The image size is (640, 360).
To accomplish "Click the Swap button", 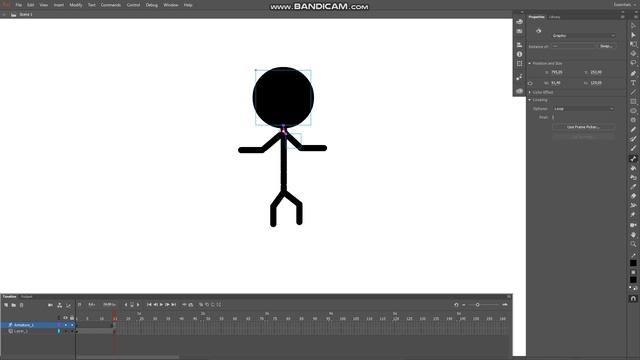I will 606,46.
